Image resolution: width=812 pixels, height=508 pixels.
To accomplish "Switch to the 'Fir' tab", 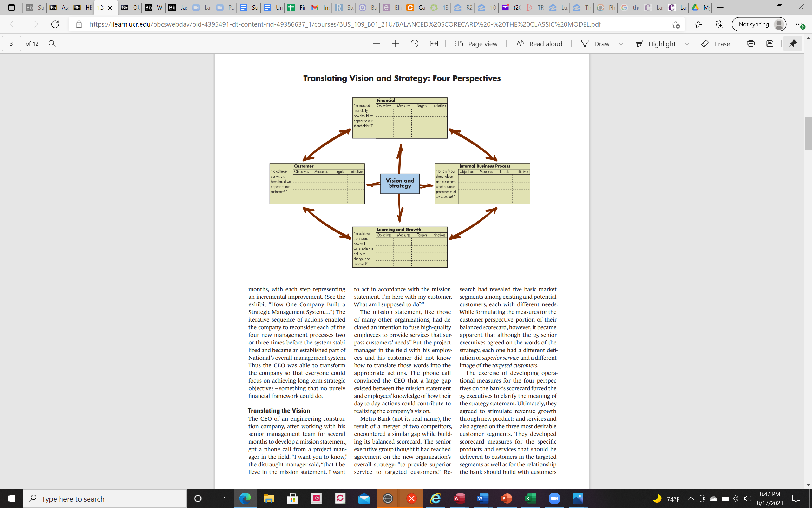I will pos(297,7).
